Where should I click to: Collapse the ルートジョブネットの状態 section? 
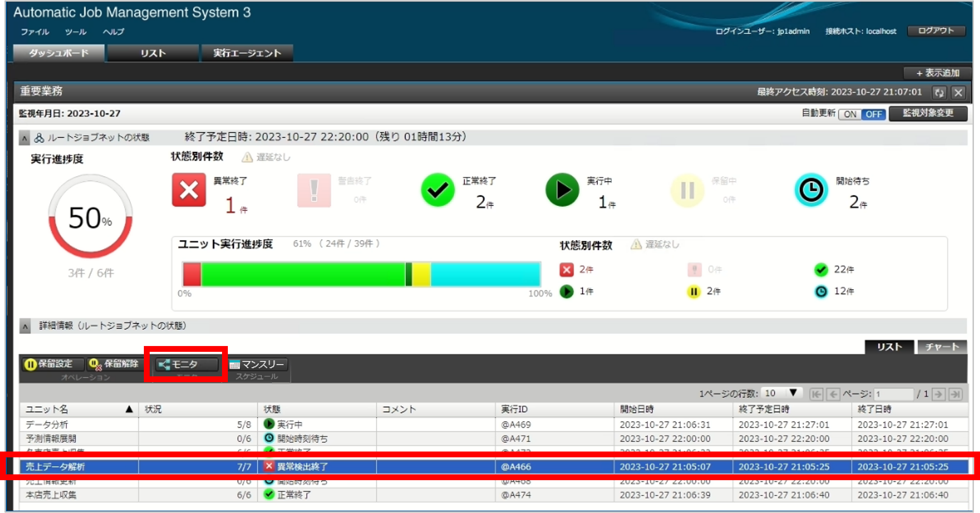coord(25,138)
